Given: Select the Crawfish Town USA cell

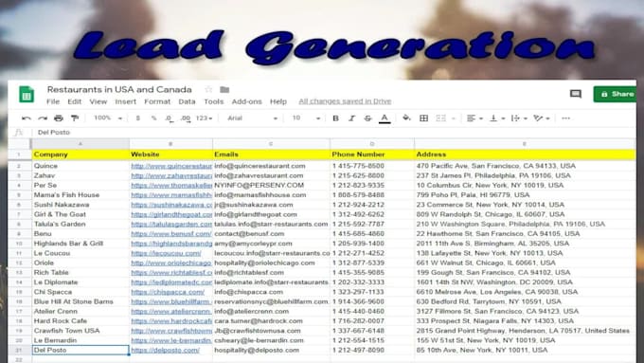Looking at the screenshot, I should [x=80, y=331].
